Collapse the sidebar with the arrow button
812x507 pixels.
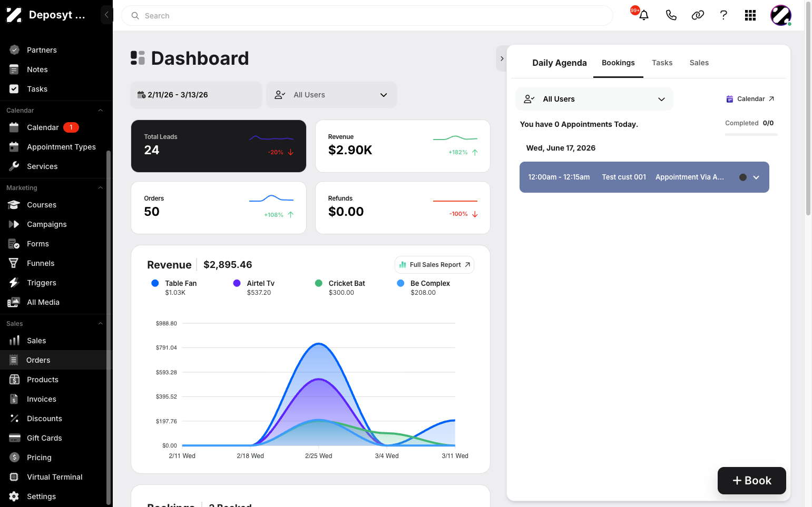(106, 15)
